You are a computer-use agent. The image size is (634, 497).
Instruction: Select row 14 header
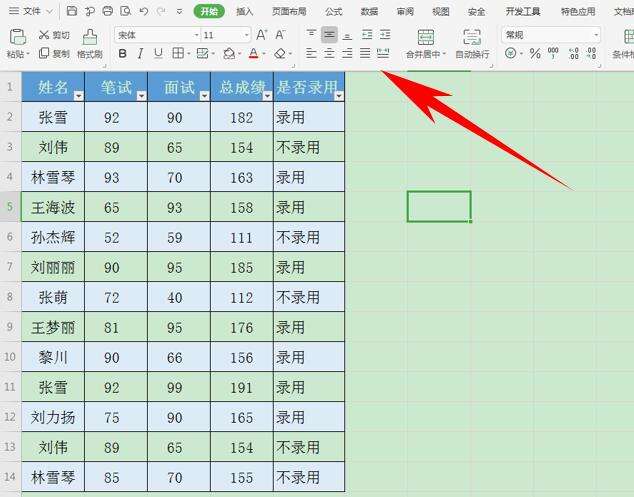coord(10,477)
